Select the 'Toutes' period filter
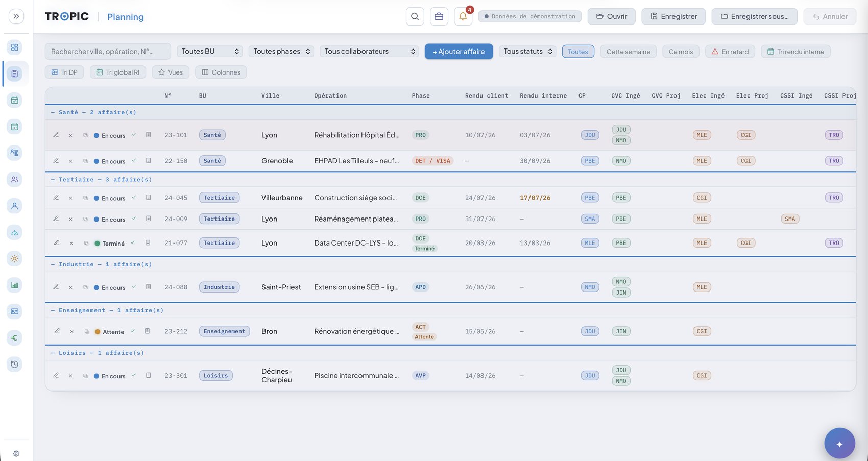 tap(578, 52)
